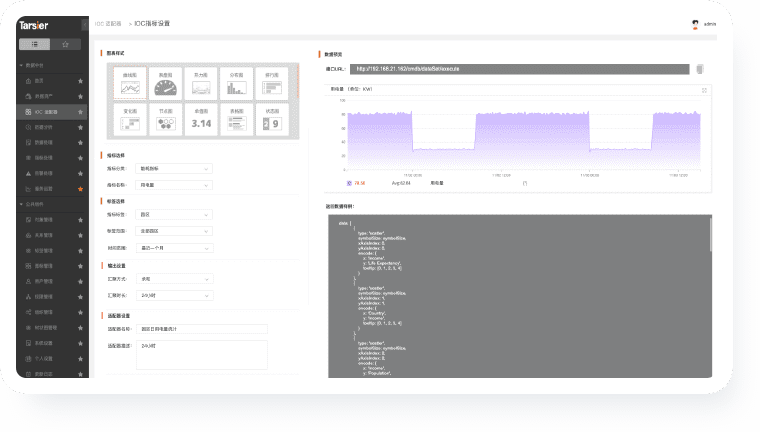Choose the table chart style card
This screenshot has height=432, width=760.
[x=237, y=119]
